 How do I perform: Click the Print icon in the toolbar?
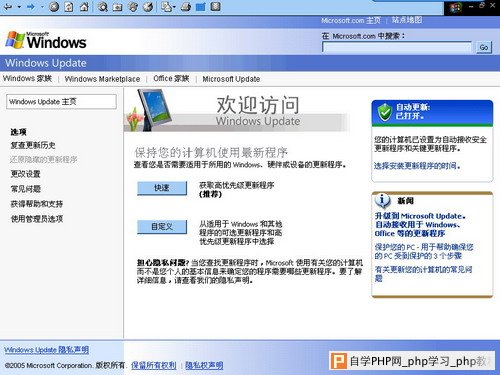pyautogui.click(x=186, y=7)
